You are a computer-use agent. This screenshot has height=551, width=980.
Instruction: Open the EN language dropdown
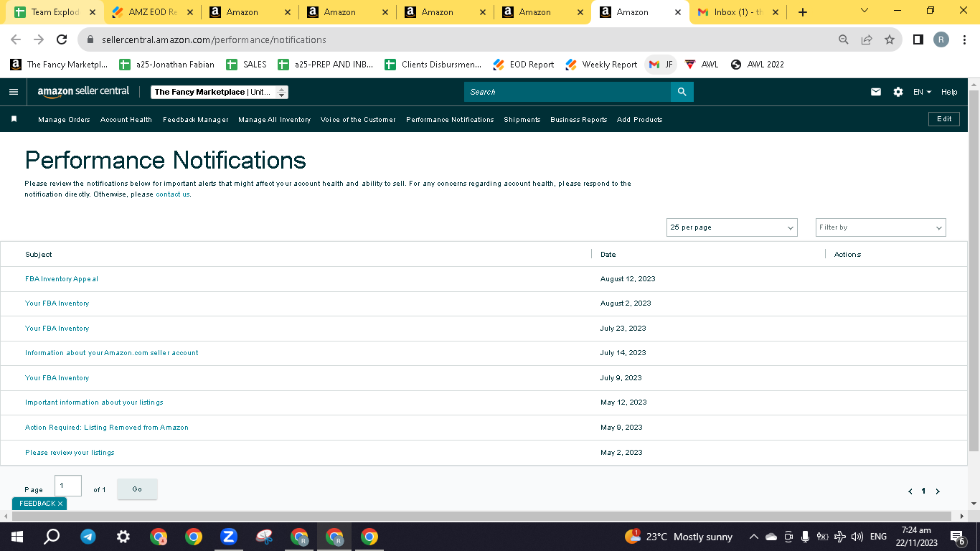click(x=922, y=92)
